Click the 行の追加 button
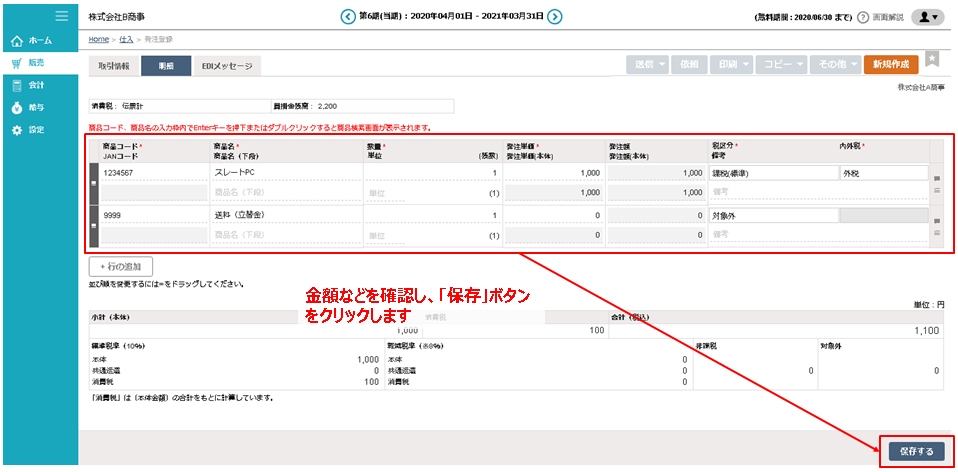The image size is (958, 472). tap(121, 266)
